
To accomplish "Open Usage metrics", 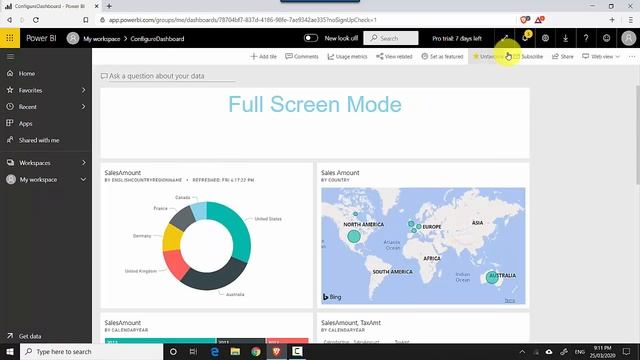I will (347, 56).
